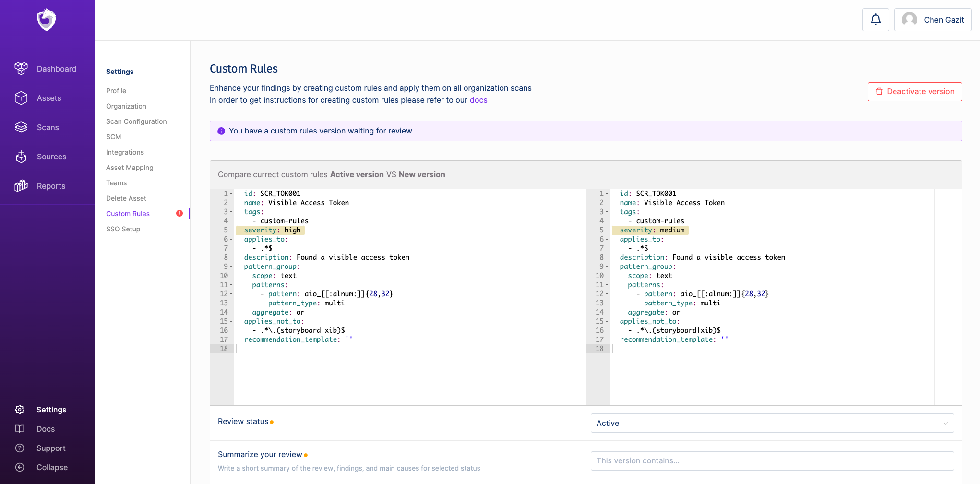Click the user avatar icon
This screenshot has height=484, width=980.
point(909,20)
